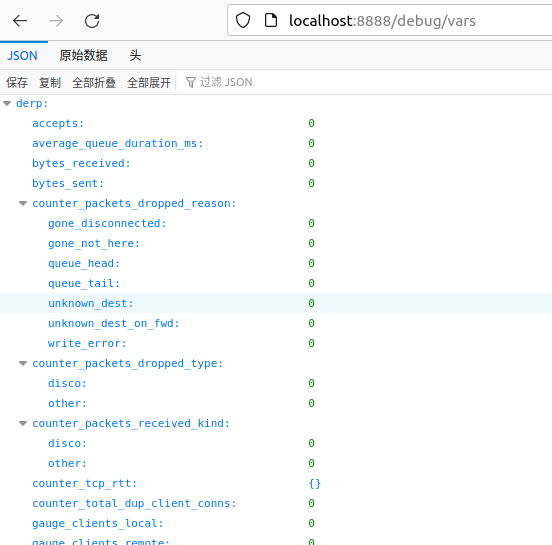Image resolution: width=552 pixels, height=545 pixels.
Task: Select the unknown_dest row
Action: pos(276,303)
